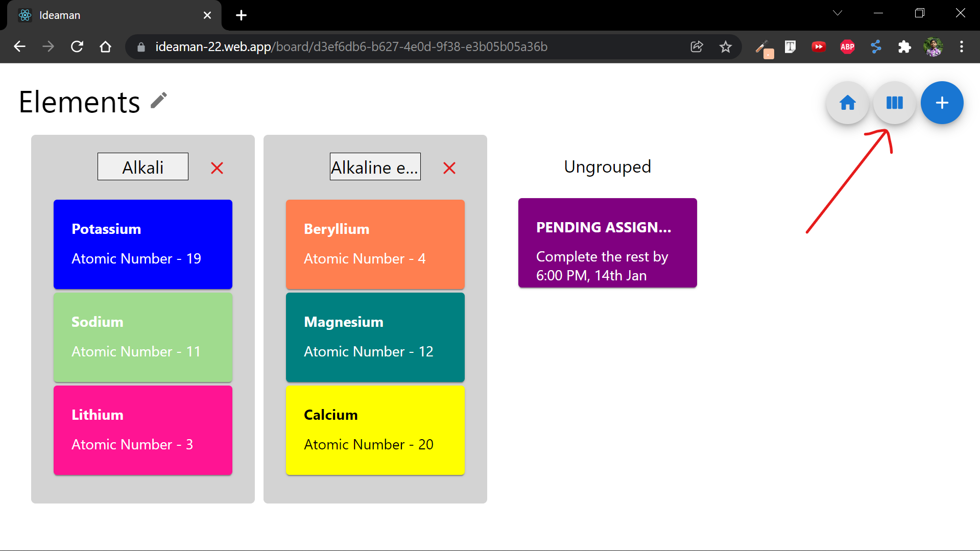Click the address bar URL
The width and height of the screenshot is (980, 551).
[351, 46]
